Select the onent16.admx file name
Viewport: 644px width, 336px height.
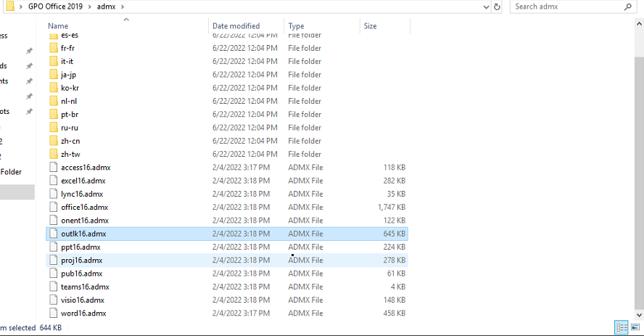(x=85, y=220)
